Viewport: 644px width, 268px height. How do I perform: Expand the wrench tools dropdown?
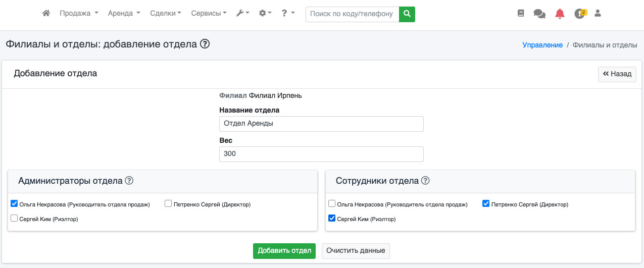[x=242, y=14]
